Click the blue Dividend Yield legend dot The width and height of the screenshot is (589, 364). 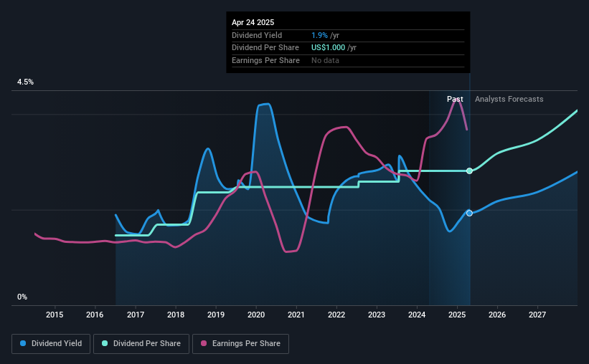[23, 343]
